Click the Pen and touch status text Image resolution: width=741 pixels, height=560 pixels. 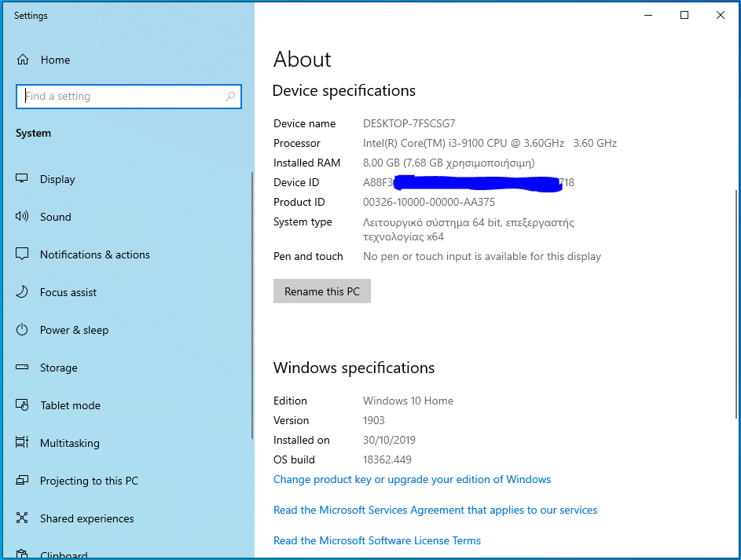[482, 256]
